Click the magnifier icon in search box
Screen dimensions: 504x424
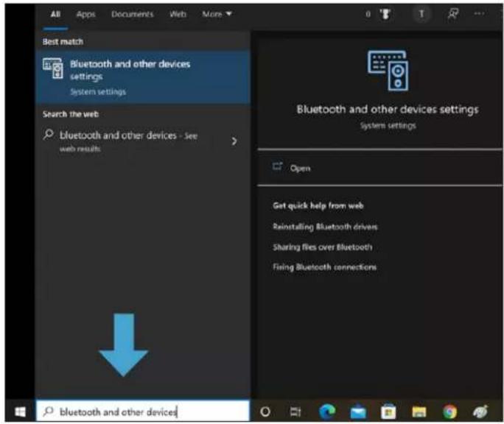(48, 411)
